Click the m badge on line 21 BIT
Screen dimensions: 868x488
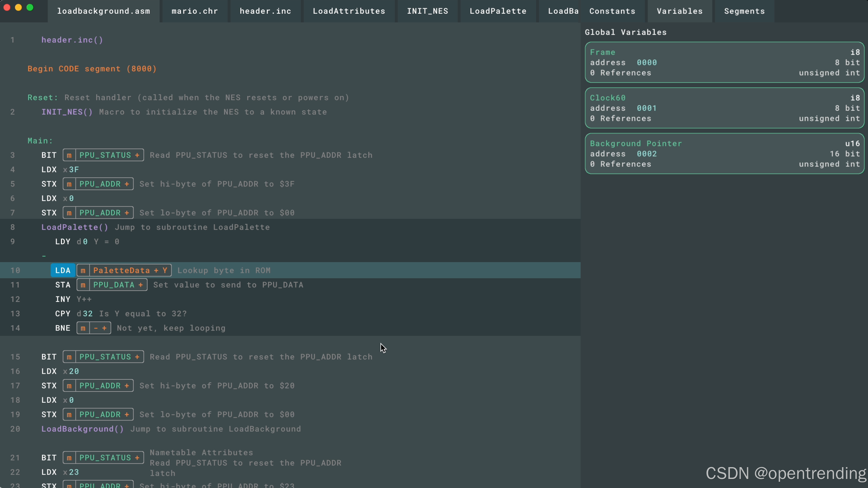(x=69, y=458)
